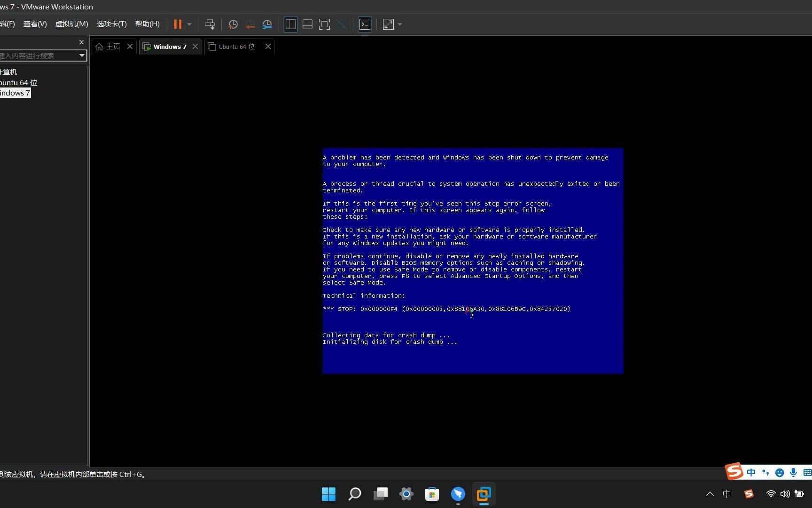
Task: Click the grayed-out Unity mode icon
Action: 342,24
